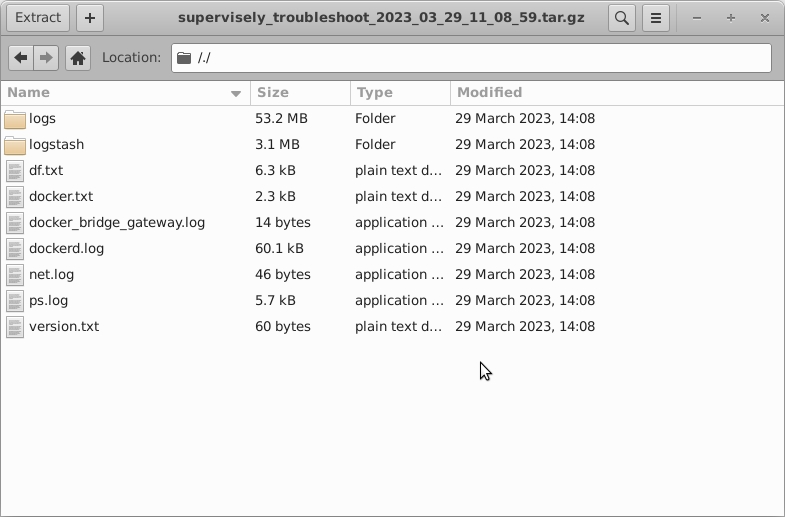Go back with left arrow

tap(21, 58)
